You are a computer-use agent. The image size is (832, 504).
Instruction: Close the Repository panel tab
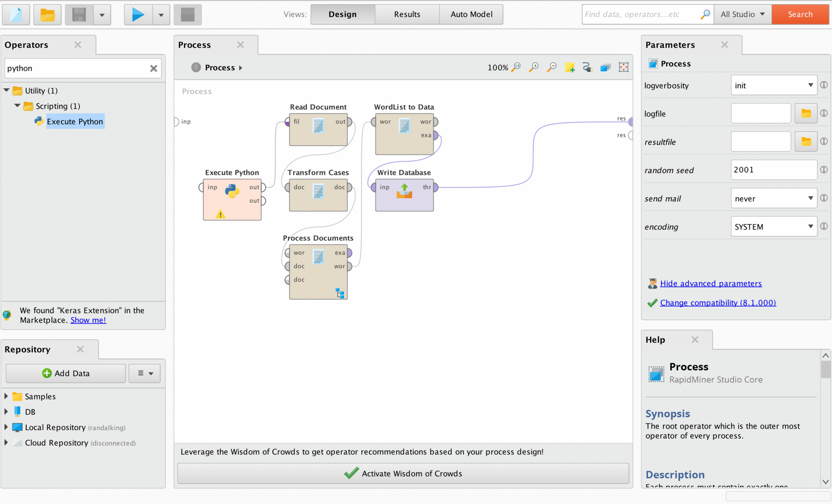point(80,349)
